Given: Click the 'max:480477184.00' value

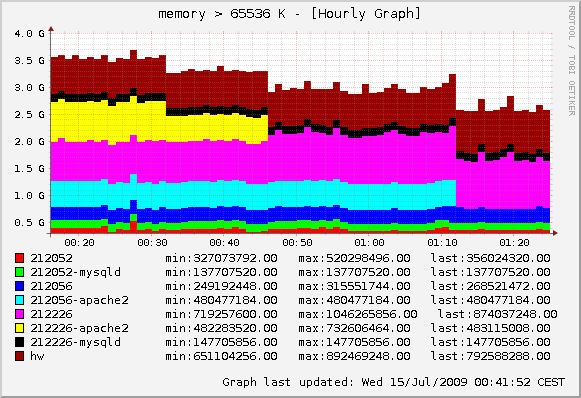Looking at the screenshot, I should pyautogui.click(x=355, y=300).
